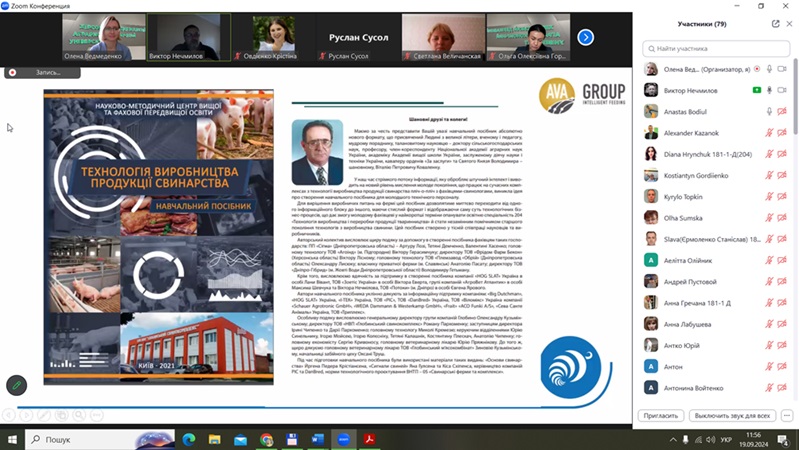Open the more options menu beside the participants buttons
The height and width of the screenshot is (450, 799).
pyautogui.click(x=785, y=415)
